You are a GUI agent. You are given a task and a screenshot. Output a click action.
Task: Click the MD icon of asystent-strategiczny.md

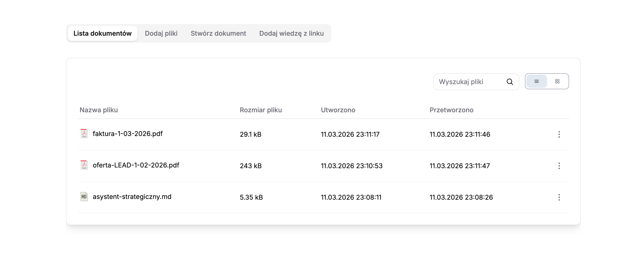[x=84, y=197]
